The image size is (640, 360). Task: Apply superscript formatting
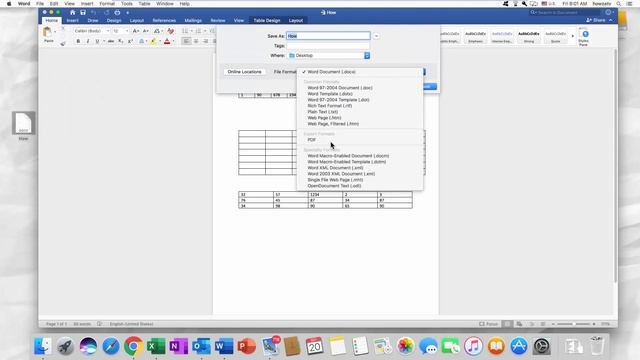point(130,41)
